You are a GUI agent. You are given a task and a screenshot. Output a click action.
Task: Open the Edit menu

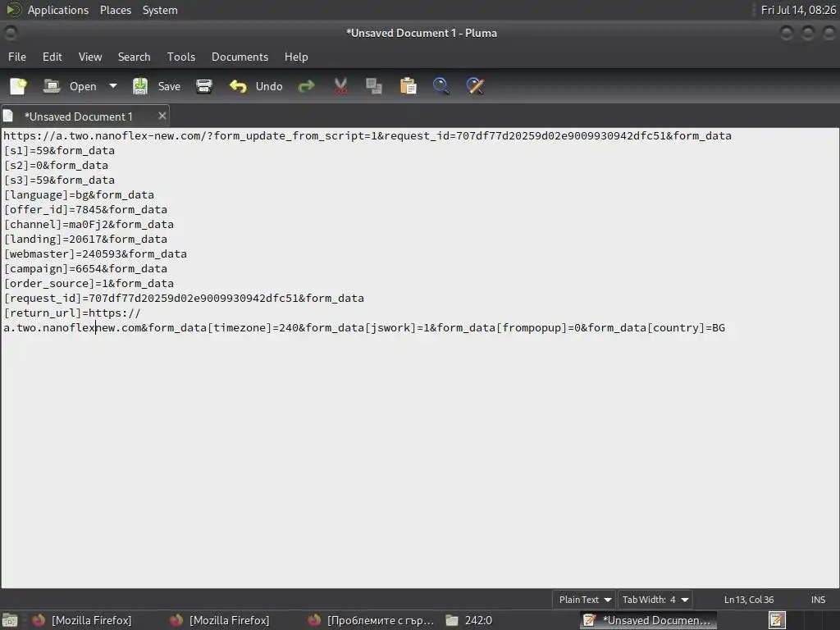[52, 57]
